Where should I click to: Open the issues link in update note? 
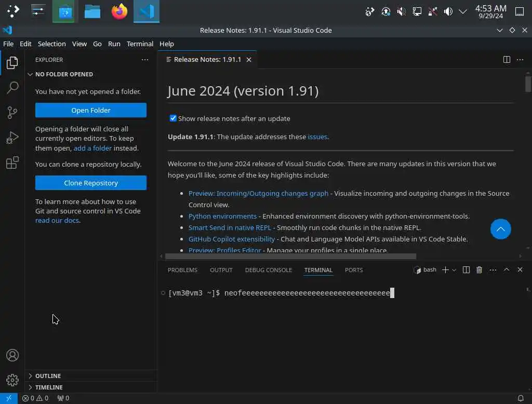coord(317,137)
